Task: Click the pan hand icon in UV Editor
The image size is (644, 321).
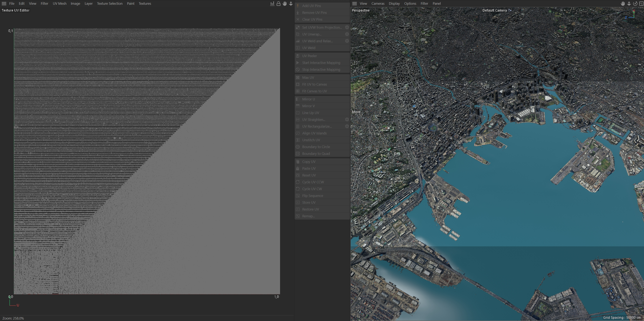Action: pyautogui.click(x=285, y=4)
